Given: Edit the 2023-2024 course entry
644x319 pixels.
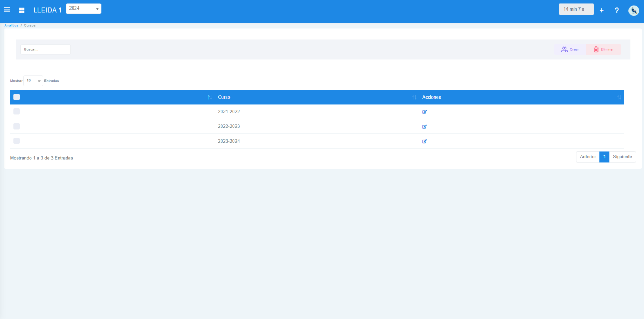Looking at the screenshot, I should tap(424, 142).
